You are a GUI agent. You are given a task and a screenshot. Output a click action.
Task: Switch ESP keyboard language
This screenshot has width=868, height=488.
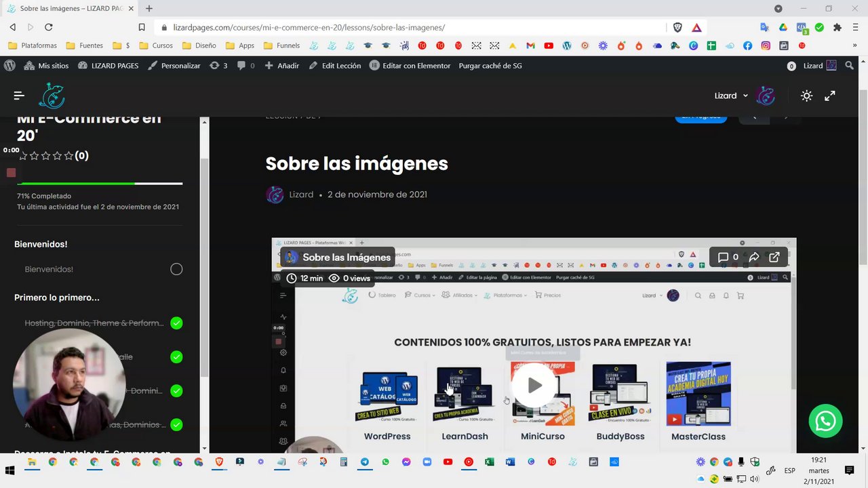coord(790,470)
